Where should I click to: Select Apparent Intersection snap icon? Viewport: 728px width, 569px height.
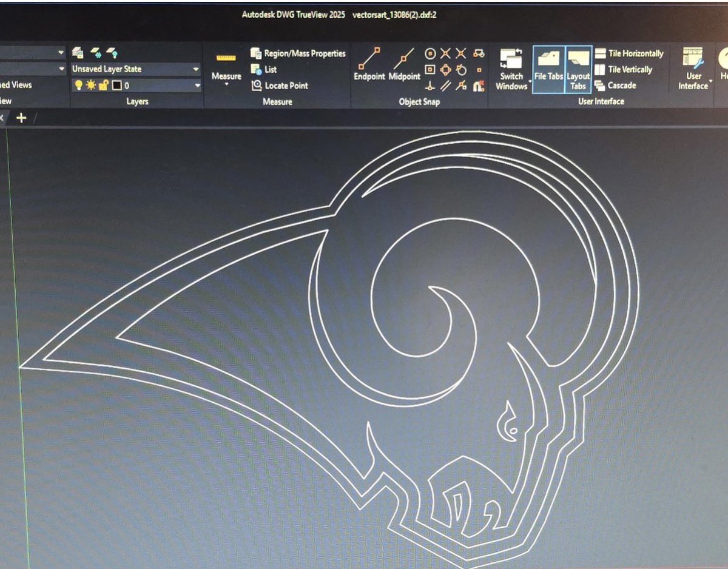tap(462, 53)
